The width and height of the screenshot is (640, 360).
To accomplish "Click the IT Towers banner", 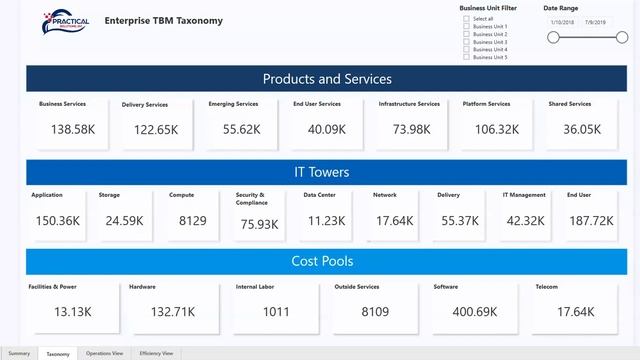I will [327, 172].
